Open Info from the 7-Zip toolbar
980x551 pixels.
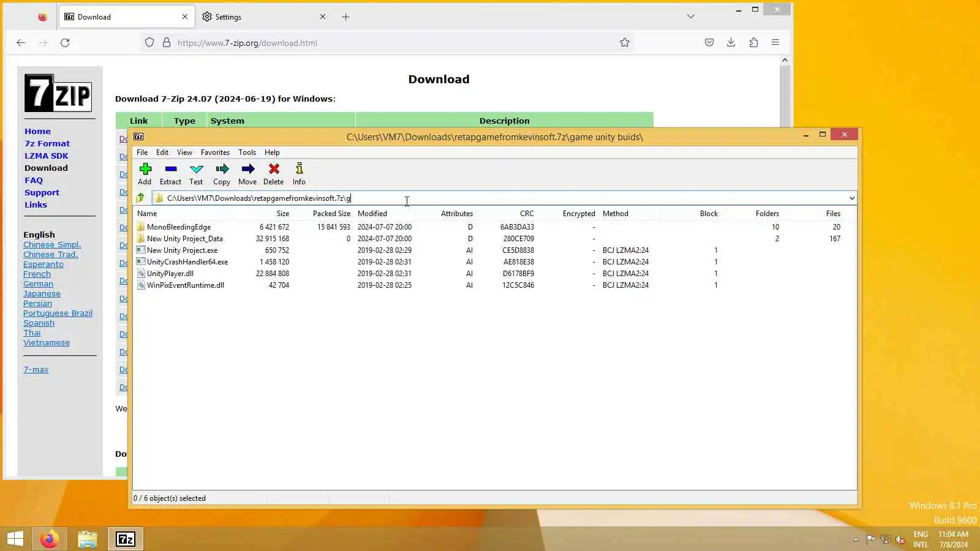299,174
